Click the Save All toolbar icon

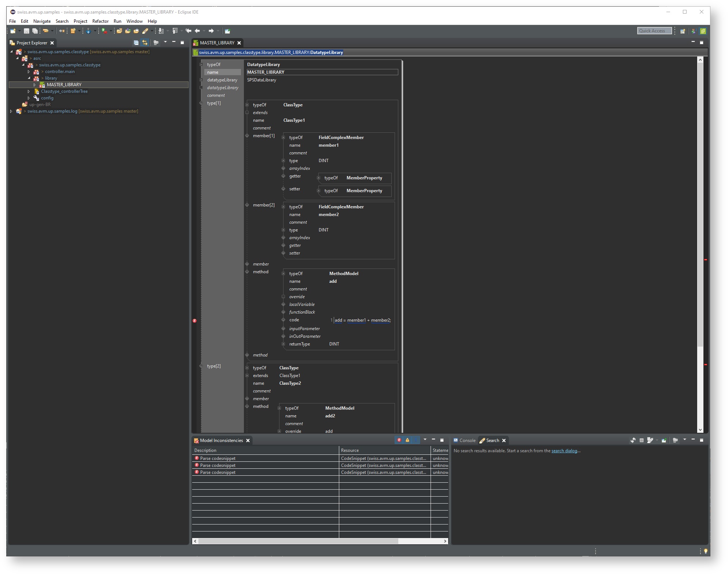click(35, 31)
